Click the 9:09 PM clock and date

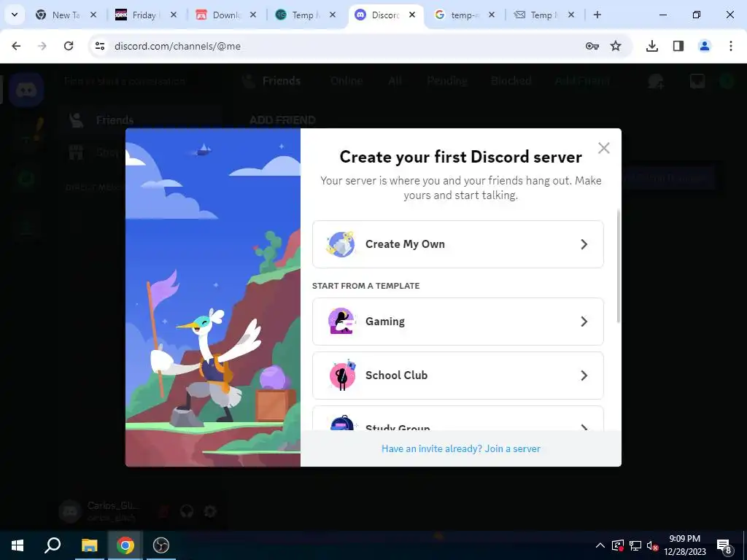pyautogui.click(x=684, y=545)
